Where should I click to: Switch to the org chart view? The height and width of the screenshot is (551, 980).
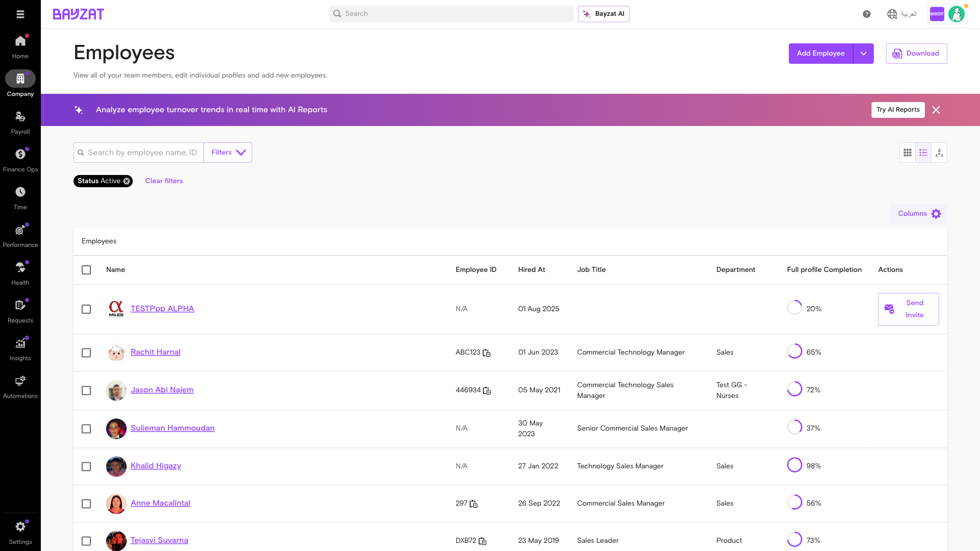coord(939,153)
